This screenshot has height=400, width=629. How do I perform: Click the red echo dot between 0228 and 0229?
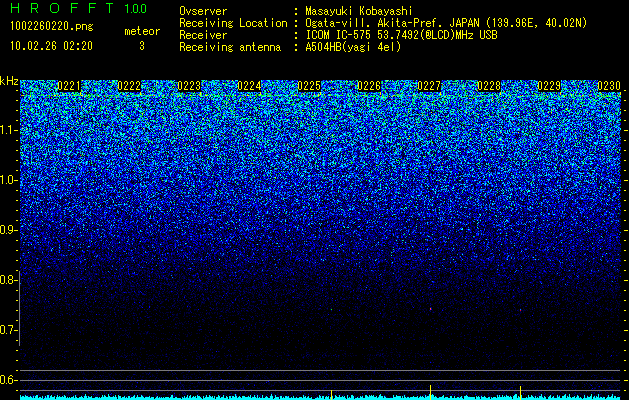pos(521,310)
